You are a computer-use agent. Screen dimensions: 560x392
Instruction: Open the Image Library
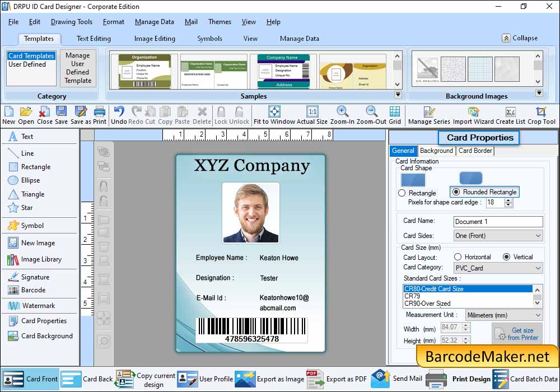click(x=35, y=259)
